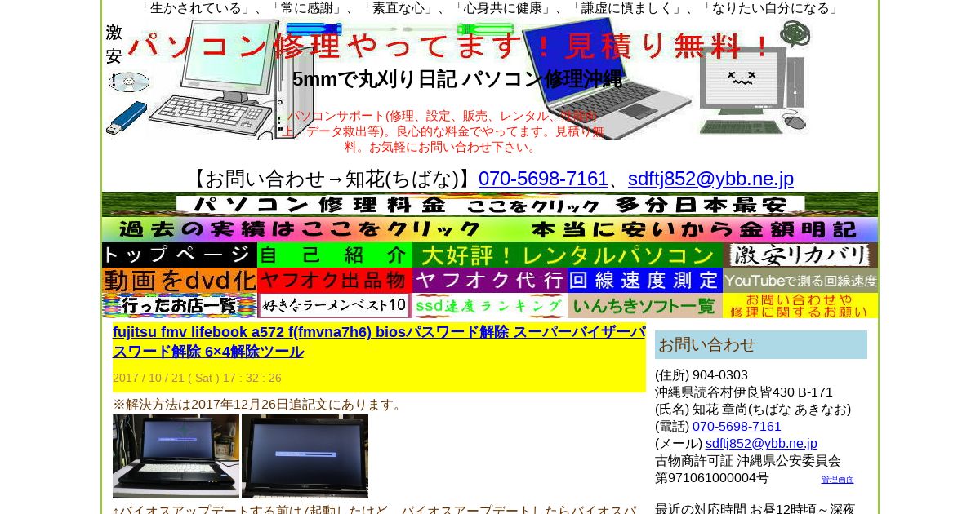
Task: Open ヤフオク代行 menu item
Action: [490, 280]
